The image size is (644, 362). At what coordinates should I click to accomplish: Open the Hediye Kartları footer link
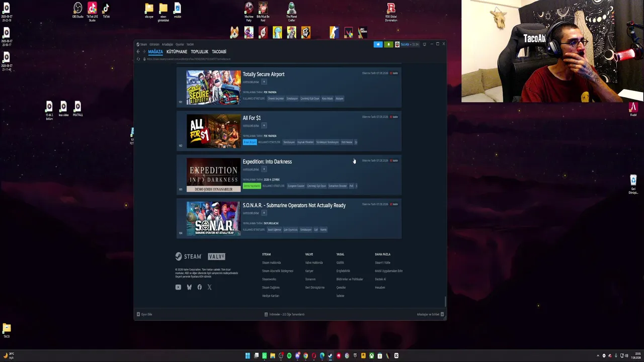[271, 296]
